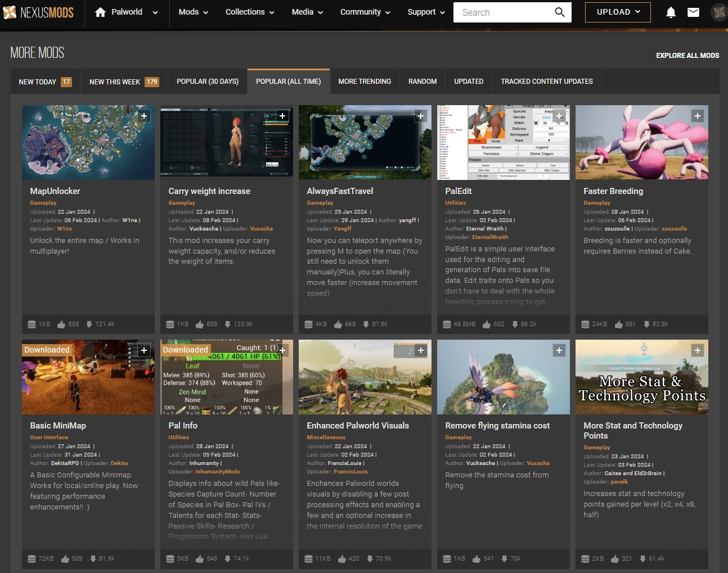Click the plus icon on the MapUnlocker thumbnail

[143, 115]
